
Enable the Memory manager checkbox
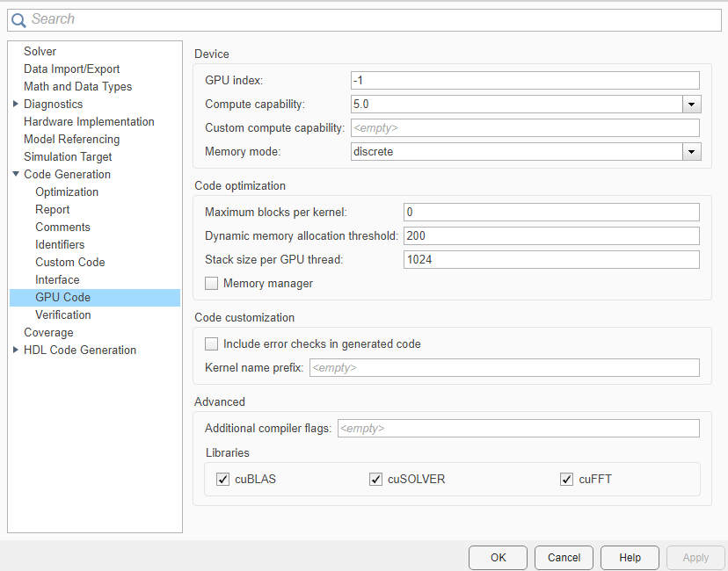(x=211, y=284)
